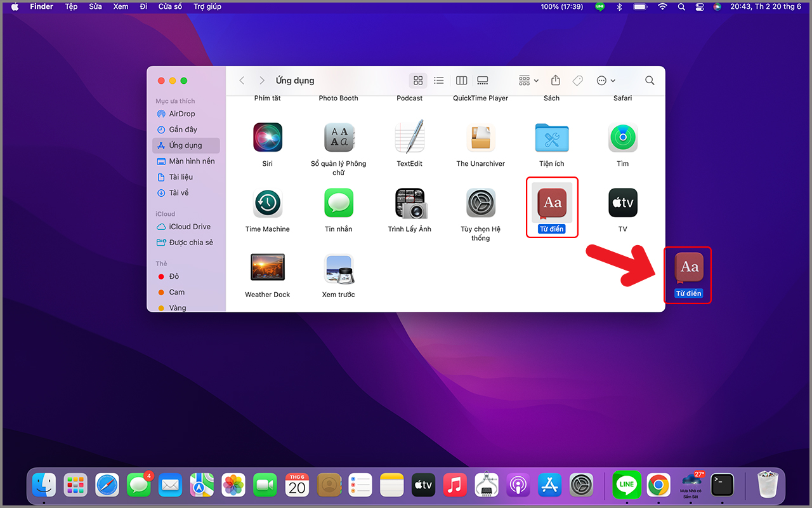Image resolution: width=812 pixels, height=508 pixels.
Task: Select Ứng dụng in sidebar
Action: 186,145
